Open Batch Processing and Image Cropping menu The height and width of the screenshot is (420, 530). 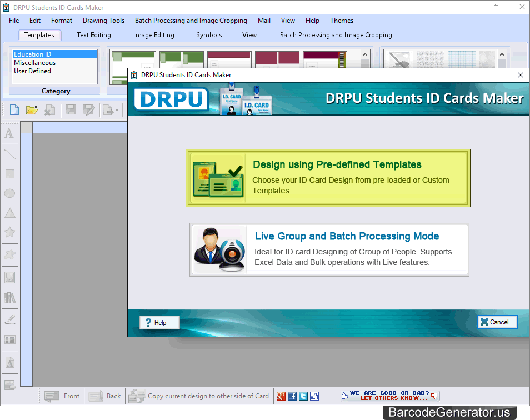click(191, 21)
